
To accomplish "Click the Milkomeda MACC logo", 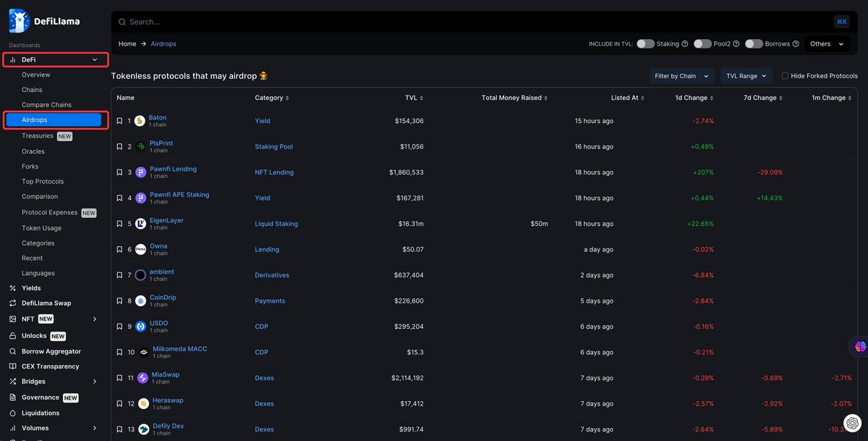I will (144, 353).
